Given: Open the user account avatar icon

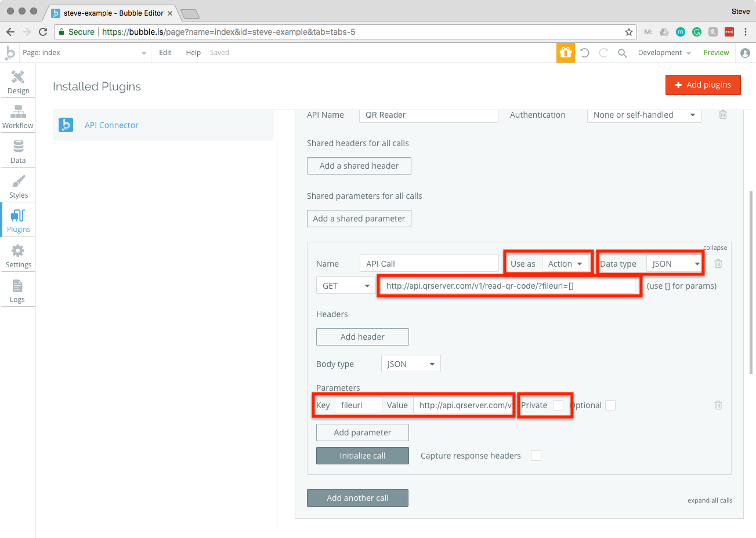Looking at the screenshot, I should pyautogui.click(x=746, y=53).
